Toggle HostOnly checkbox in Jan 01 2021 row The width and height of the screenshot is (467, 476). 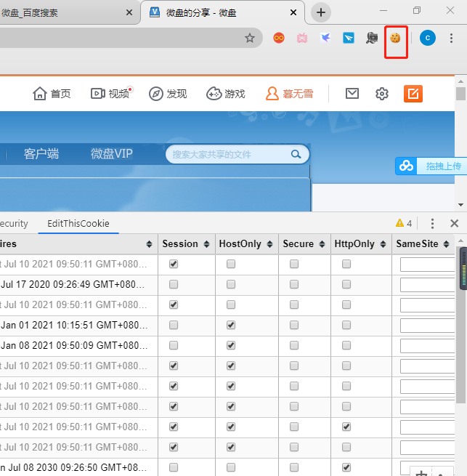click(x=231, y=325)
